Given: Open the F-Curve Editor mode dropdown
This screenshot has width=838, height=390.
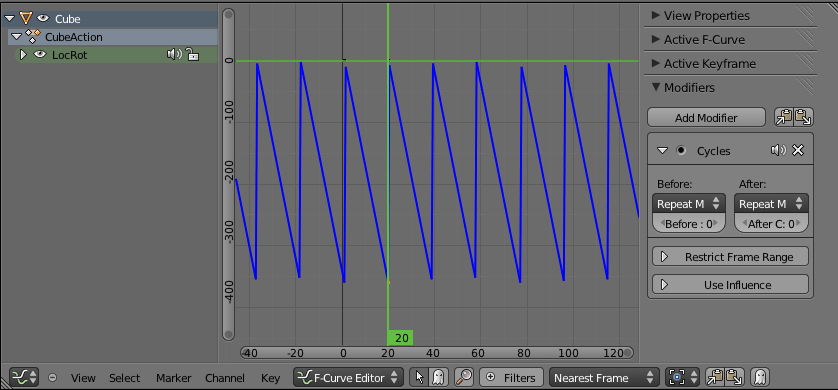Looking at the screenshot, I should [348, 377].
